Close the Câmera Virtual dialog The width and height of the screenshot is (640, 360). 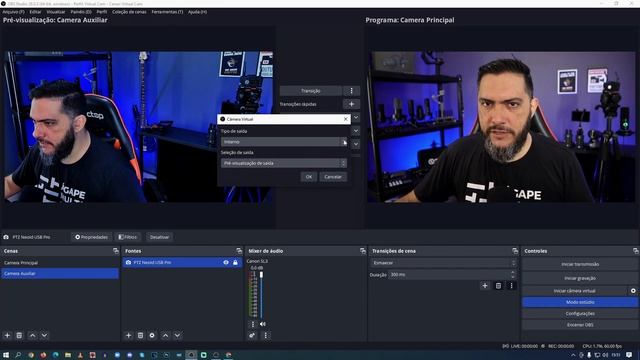[x=346, y=119]
